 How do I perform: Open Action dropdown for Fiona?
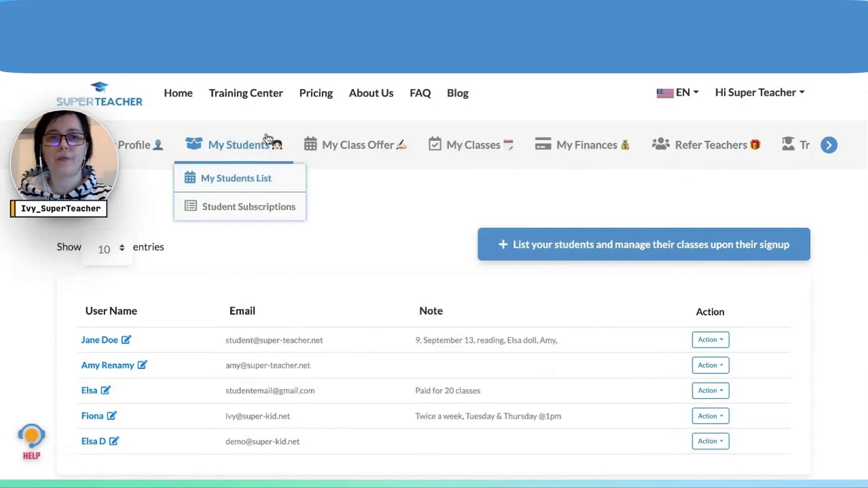click(x=710, y=416)
